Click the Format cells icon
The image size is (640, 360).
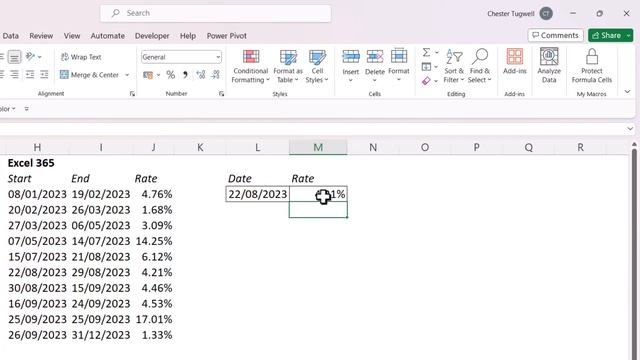click(x=399, y=57)
